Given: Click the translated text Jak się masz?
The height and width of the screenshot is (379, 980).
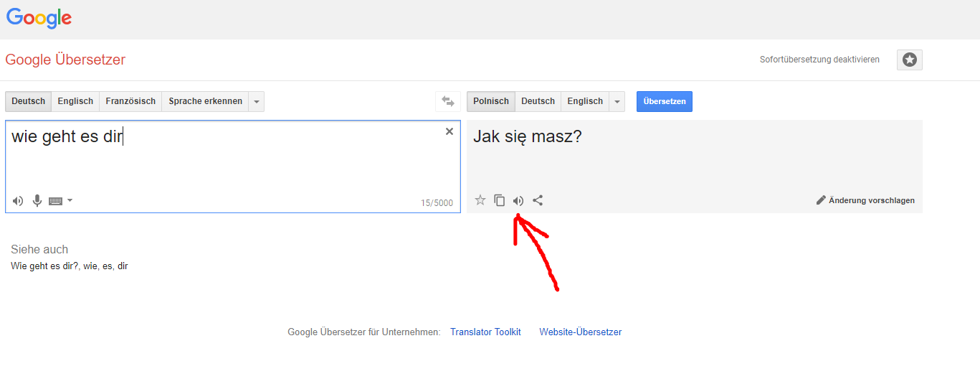Looking at the screenshot, I should (528, 136).
